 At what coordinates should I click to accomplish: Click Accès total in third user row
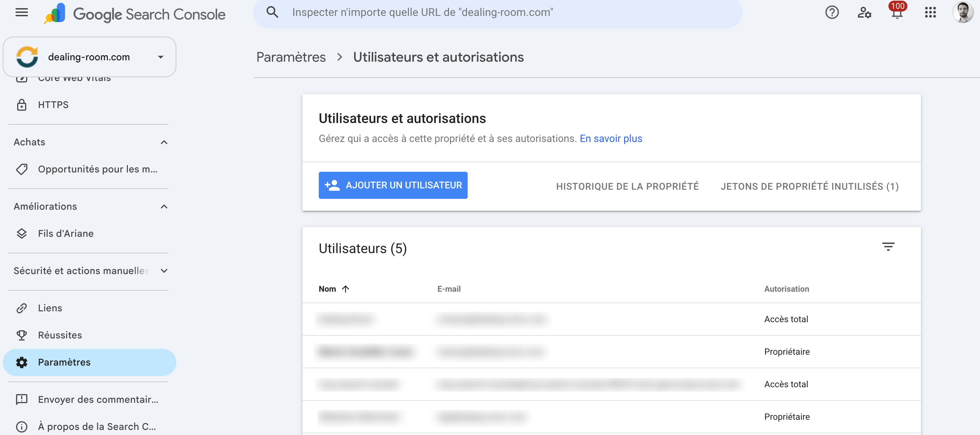(x=786, y=385)
